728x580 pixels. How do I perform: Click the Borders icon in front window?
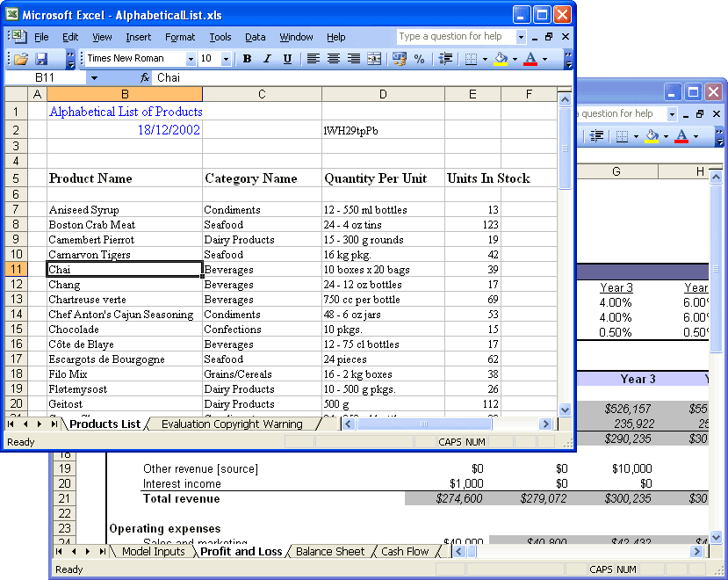(x=472, y=59)
